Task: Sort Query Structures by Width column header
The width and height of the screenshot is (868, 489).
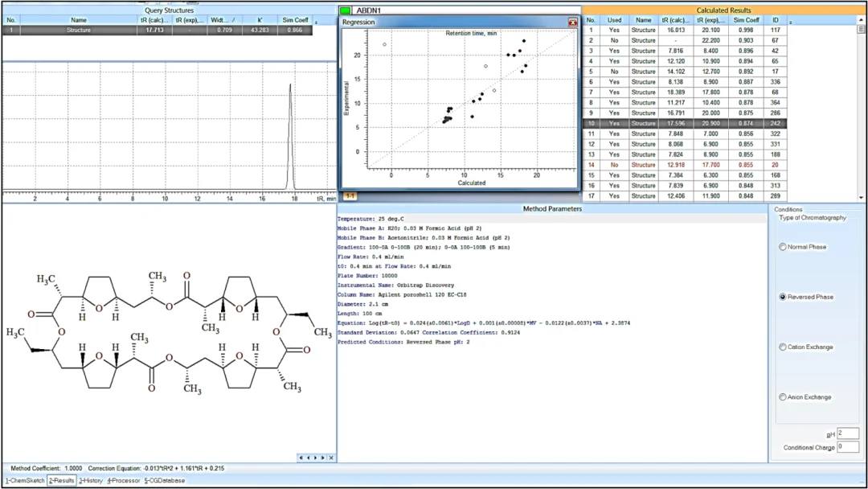Action: [x=224, y=20]
